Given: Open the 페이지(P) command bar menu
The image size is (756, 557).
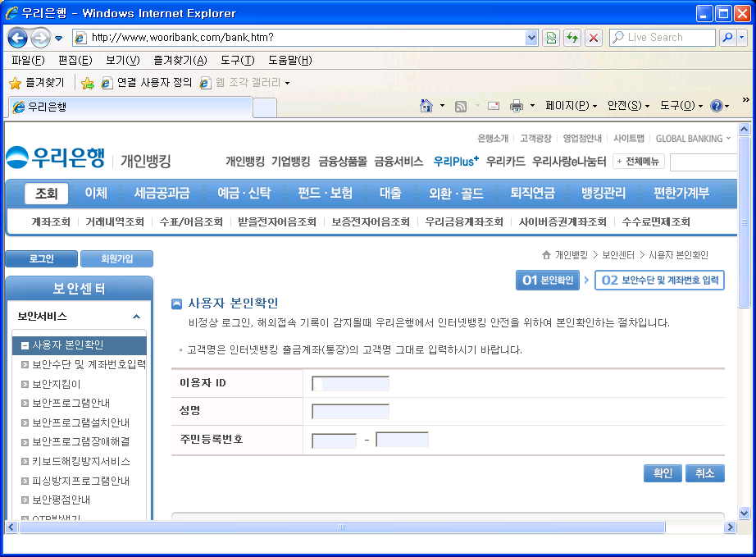Looking at the screenshot, I should coord(572,106).
